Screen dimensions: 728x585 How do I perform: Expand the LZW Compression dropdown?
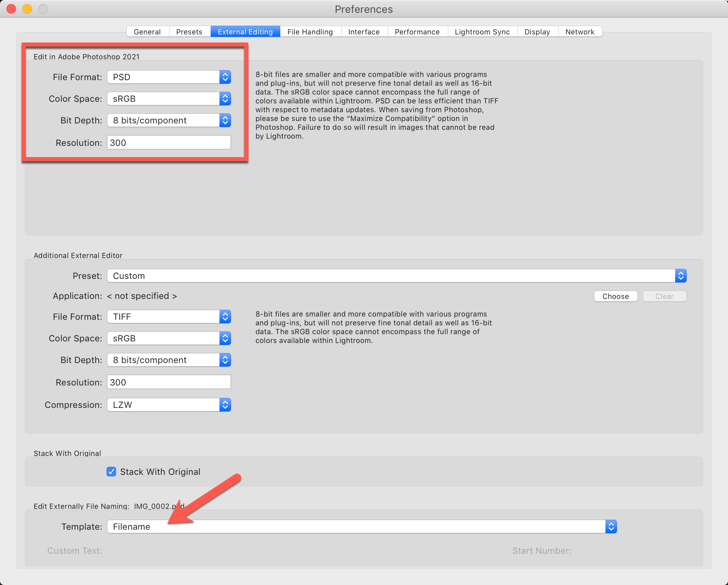pyautogui.click(x=169, y=405)
